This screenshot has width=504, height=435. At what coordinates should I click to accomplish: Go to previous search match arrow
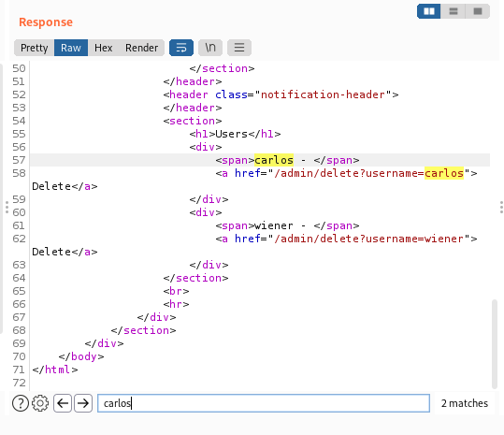tap(63, 403)
